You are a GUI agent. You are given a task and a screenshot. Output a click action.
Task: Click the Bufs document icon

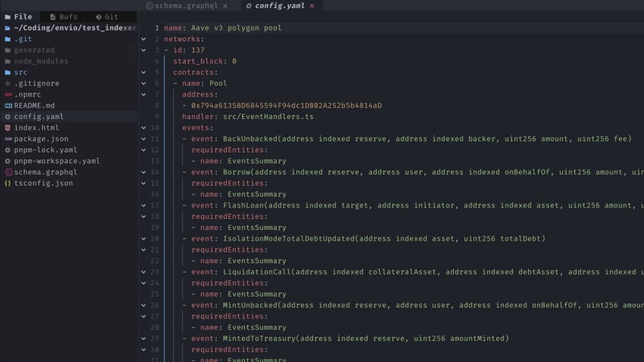pos(53,17)
